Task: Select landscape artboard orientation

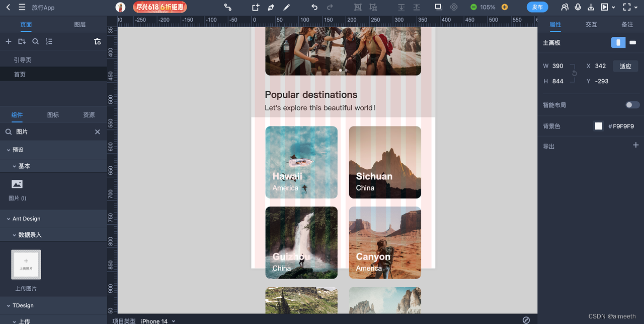Action: (x=632, y=42)
